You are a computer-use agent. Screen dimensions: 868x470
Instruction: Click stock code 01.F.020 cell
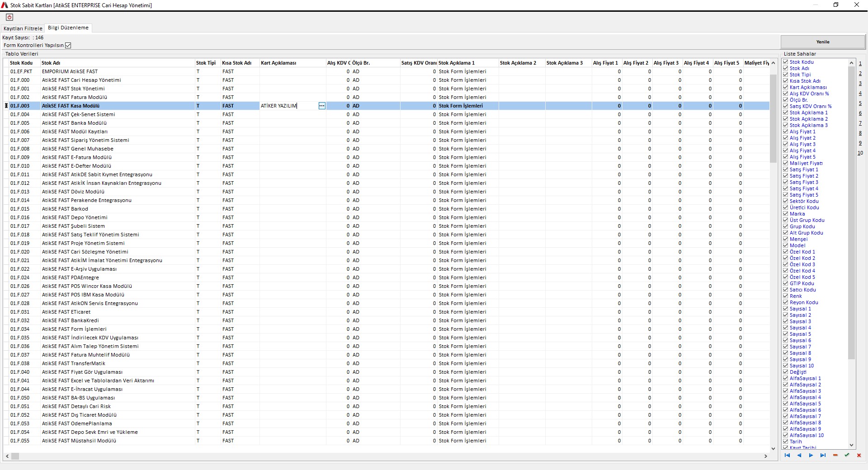pos(24,252)
